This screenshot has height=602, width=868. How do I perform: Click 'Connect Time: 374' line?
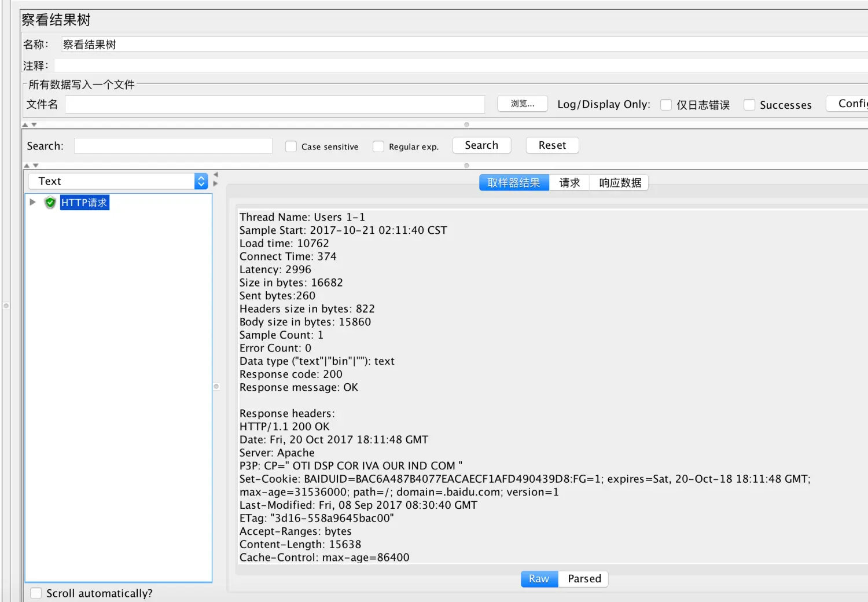pos(288,256)
